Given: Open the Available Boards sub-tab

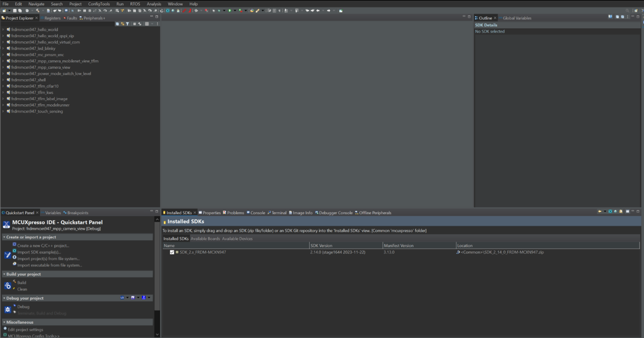Looking at the screenshot, I should click(205, 239).
